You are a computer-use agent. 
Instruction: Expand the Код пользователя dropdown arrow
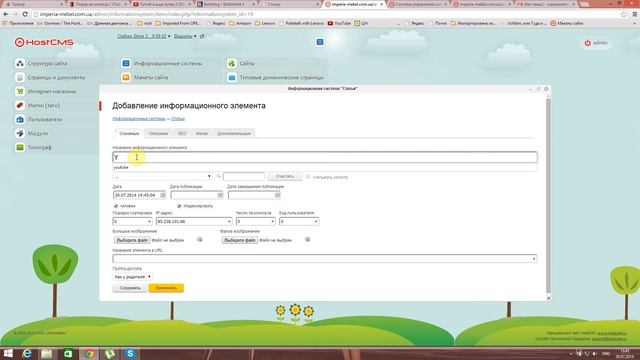tap(316, 221)
